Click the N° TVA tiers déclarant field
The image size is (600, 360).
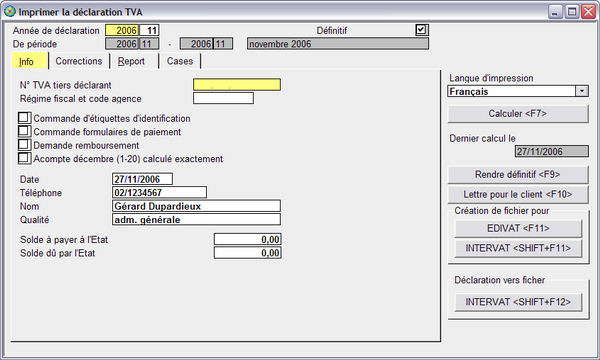coord(237,85)
